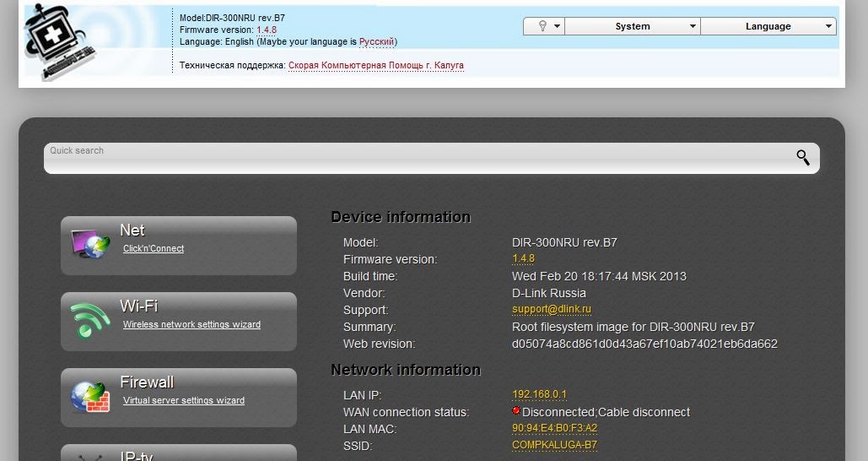The width and height of the screenshot is (868, 461).
Task: Open the Language menu dropdown
Action: coord(768,26)
